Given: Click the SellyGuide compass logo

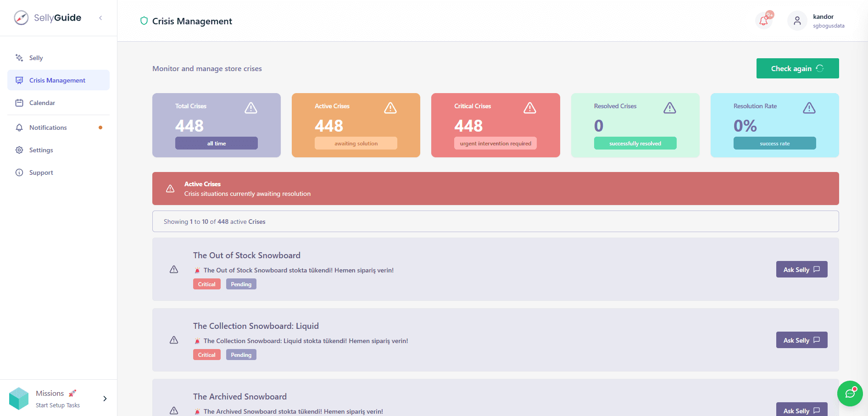Looking at the screenshot, I should [x=21, y=18].
